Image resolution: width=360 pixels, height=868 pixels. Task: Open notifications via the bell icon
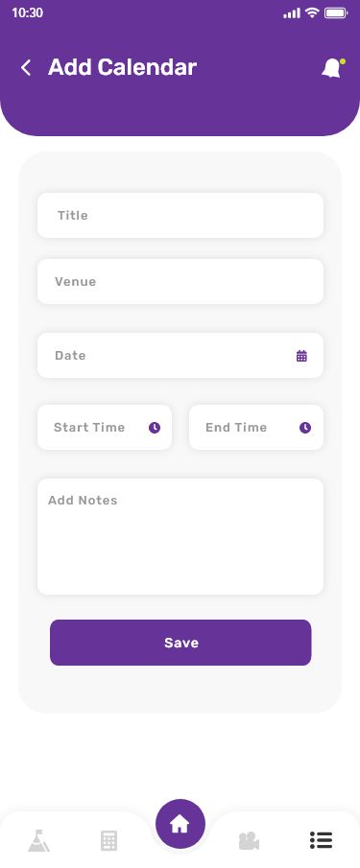click(332, 68)
